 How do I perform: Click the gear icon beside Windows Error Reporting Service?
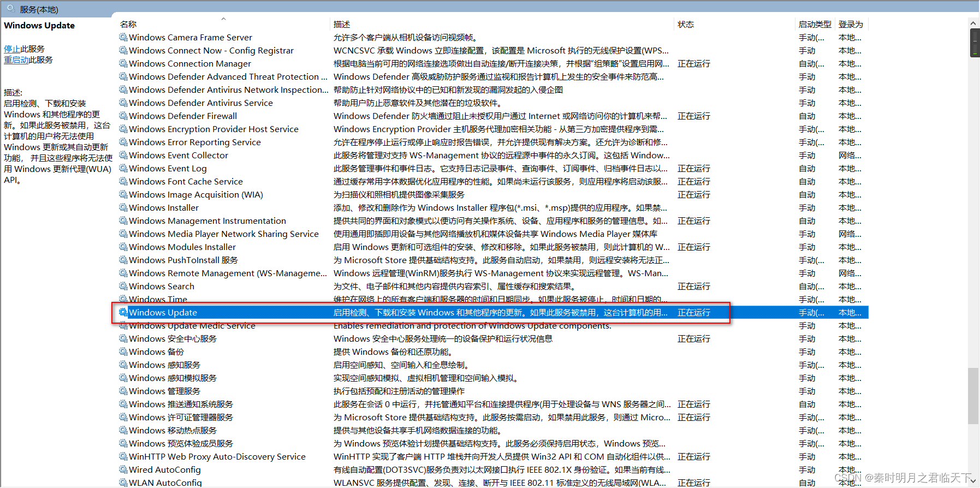pyautogui.click(x=123, y=142)
